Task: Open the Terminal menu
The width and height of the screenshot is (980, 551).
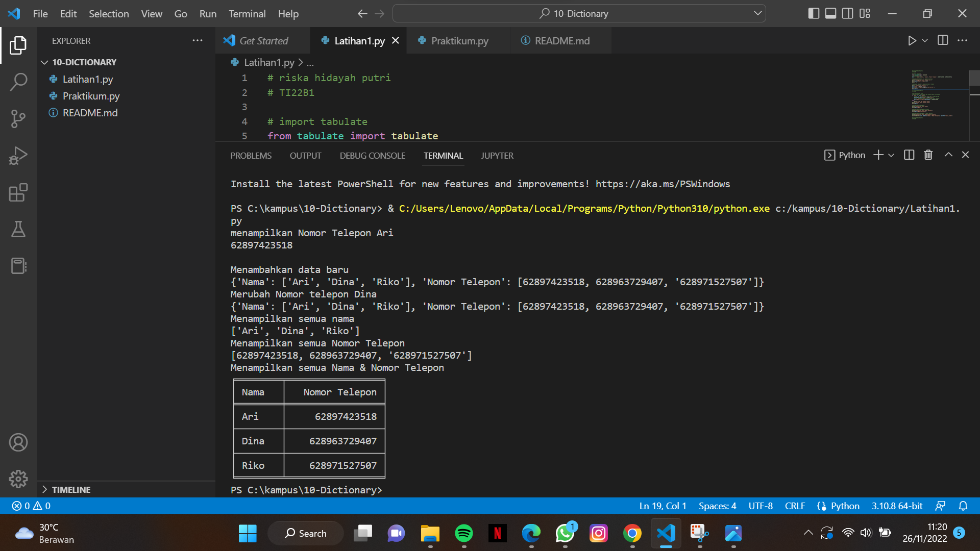Action: point(247,14)
